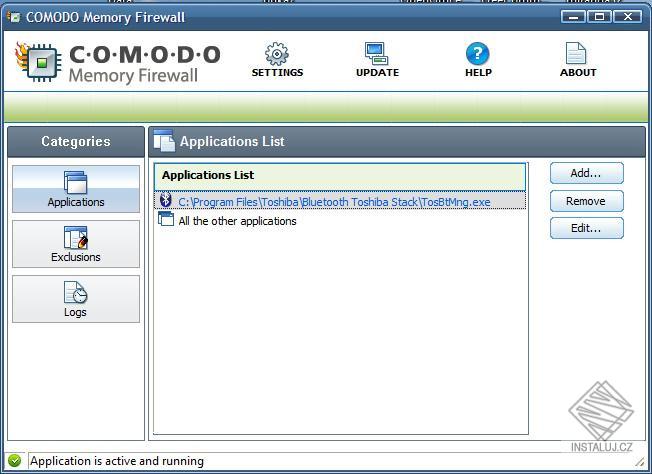Add a new application with Add...

tap(587, 173)
